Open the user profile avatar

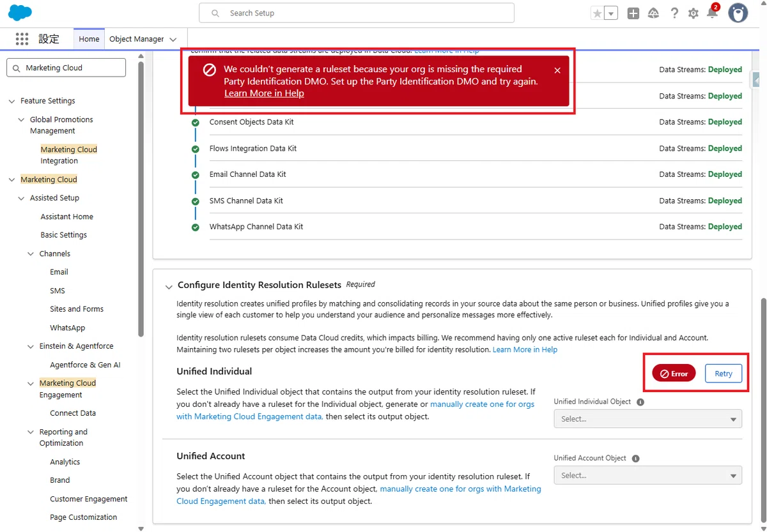(x=738, y=13)
